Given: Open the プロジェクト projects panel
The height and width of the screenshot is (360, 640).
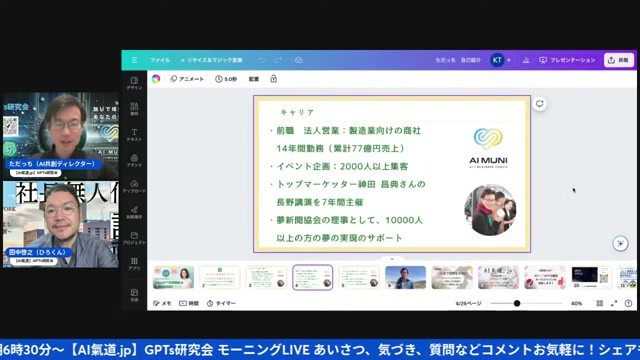Looking at the screenshot, I should (x=134, y=238).
